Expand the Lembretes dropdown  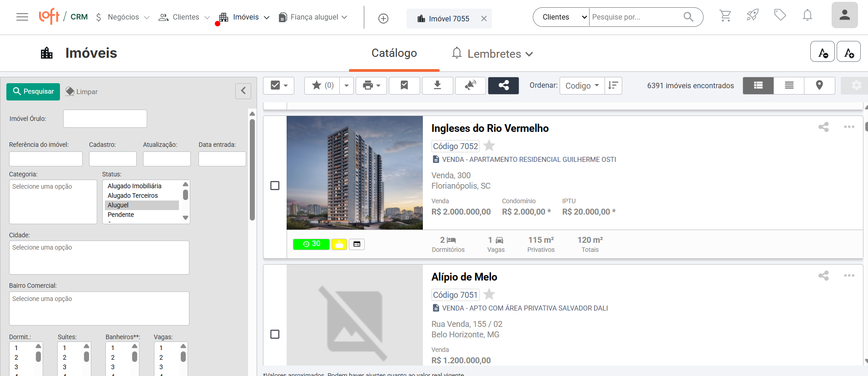(493, 54)
